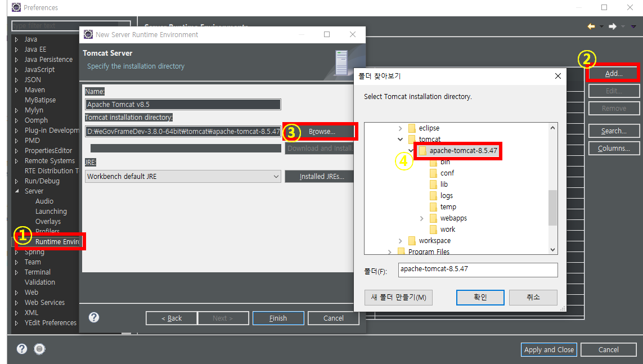Go forward using arrow in Preferences header
643x364 pixels.
coord(613,26)
